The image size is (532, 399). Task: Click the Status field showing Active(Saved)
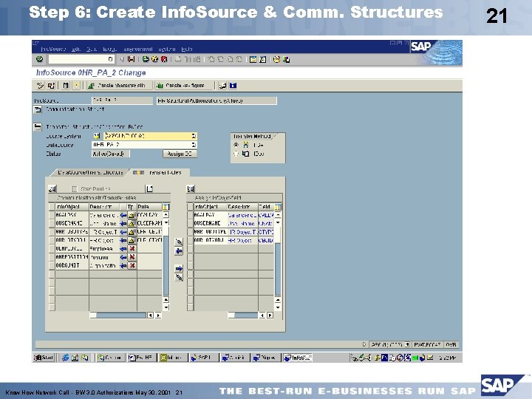(x=111, y=154)
